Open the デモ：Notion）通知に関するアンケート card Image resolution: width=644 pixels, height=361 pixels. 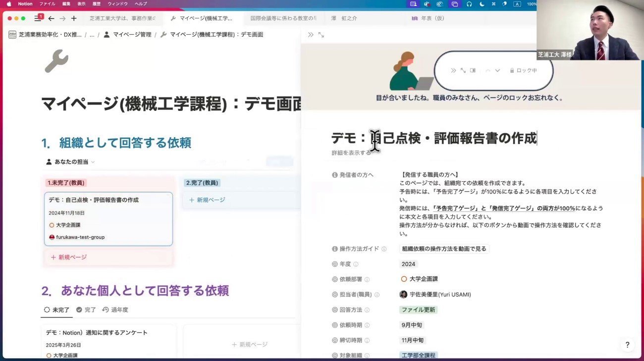point(108,342)
